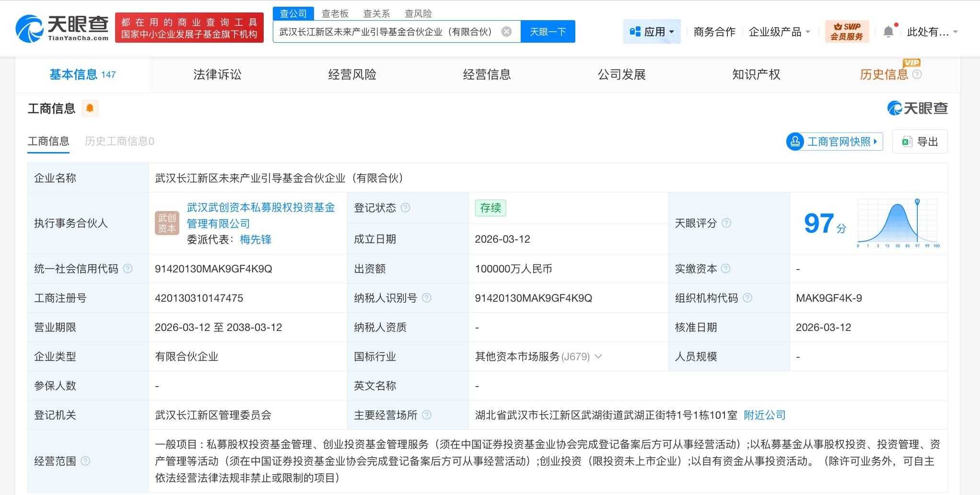Click help icon next to 经营范围
This screenshot has height=495, width=980.
point(85,461)
